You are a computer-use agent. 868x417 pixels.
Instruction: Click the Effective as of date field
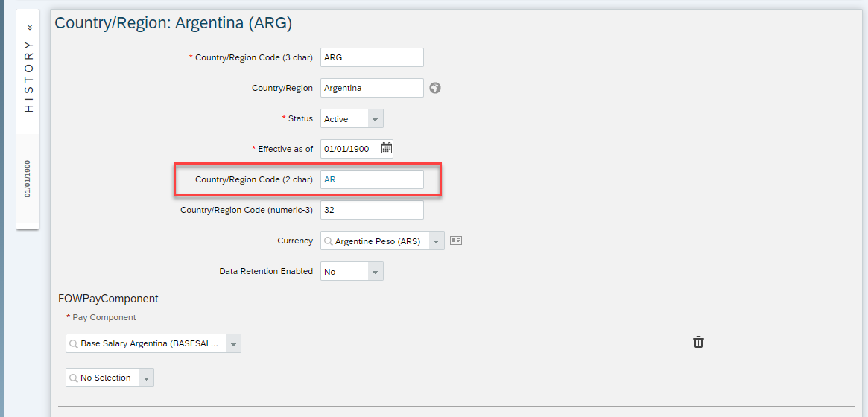(x=350, y=149)
